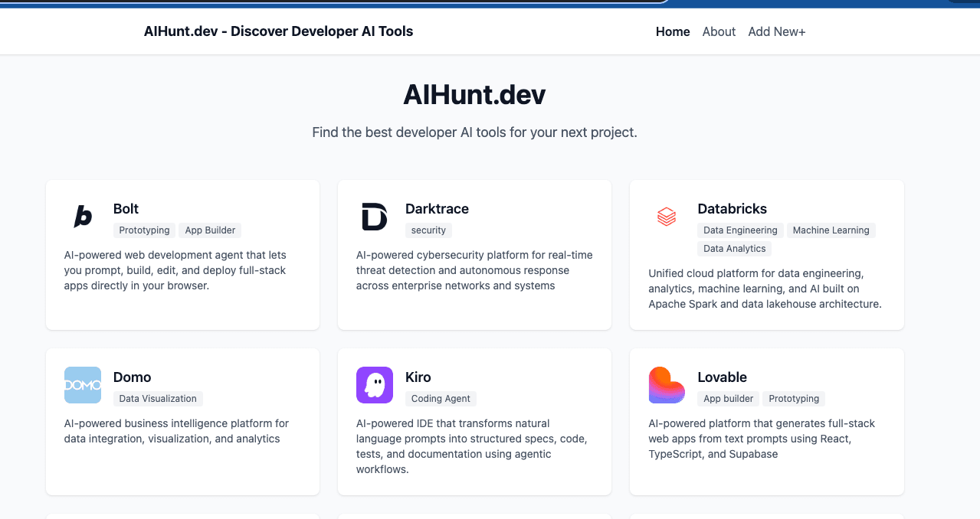Open the Lovable tool card

(766, 421)
